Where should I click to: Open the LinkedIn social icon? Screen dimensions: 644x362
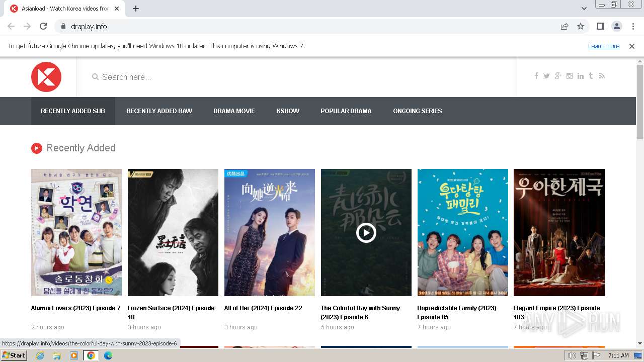pos(581,76)
